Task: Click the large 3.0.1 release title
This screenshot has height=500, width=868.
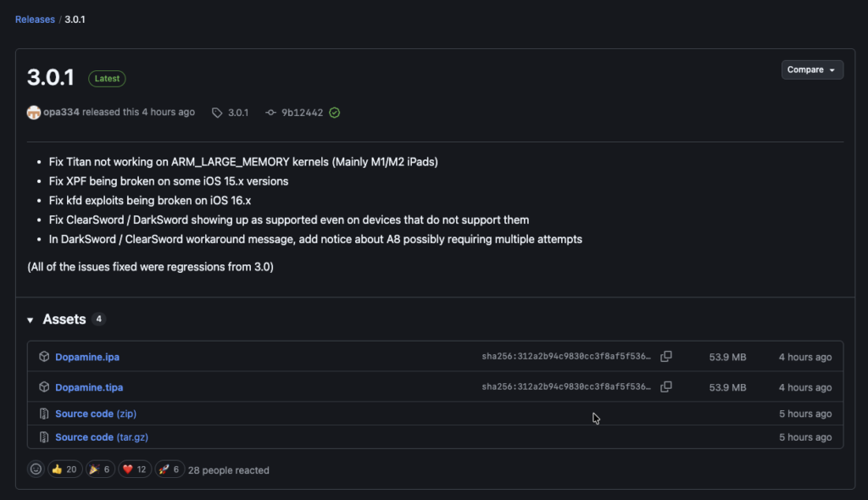Action: [x=50, y=77]
